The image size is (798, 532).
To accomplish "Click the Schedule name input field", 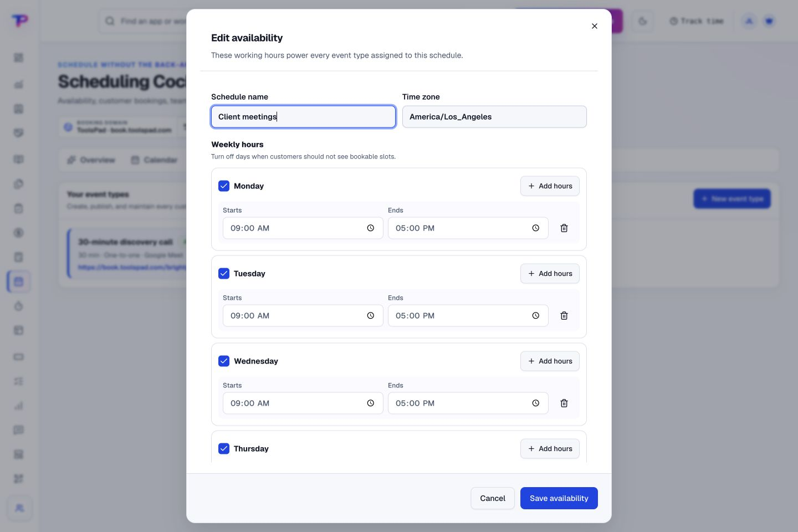I will click(304, 117).
